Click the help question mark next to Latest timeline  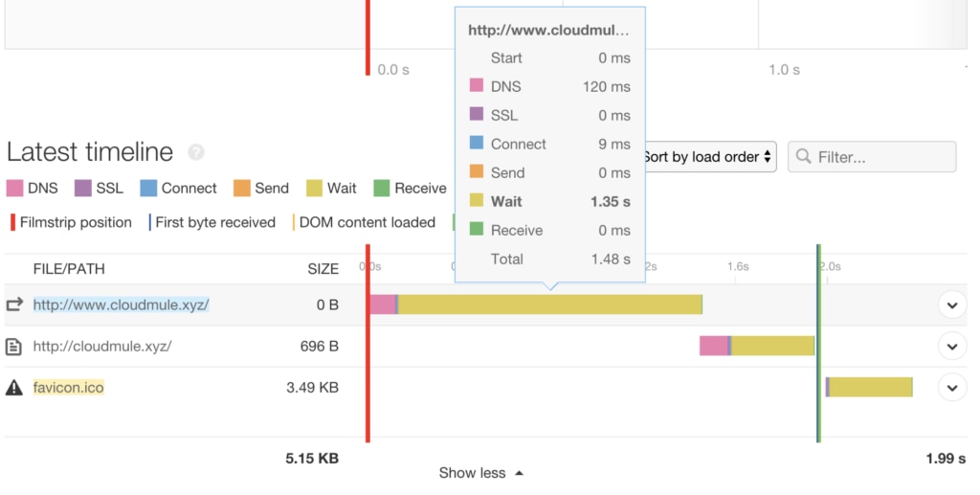tap(196, 152)
